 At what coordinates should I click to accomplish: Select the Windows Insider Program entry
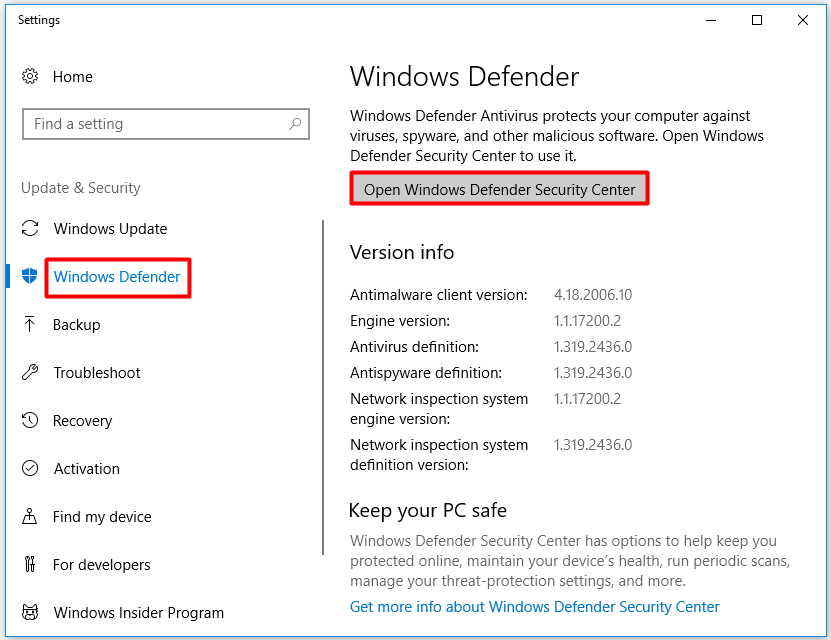click(139, 613)
